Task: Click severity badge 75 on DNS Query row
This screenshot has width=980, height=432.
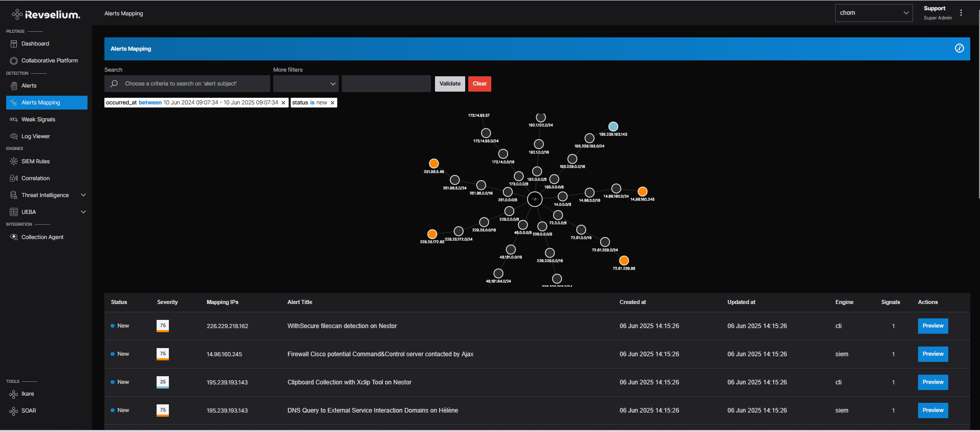Action: (x=163, y=411)
